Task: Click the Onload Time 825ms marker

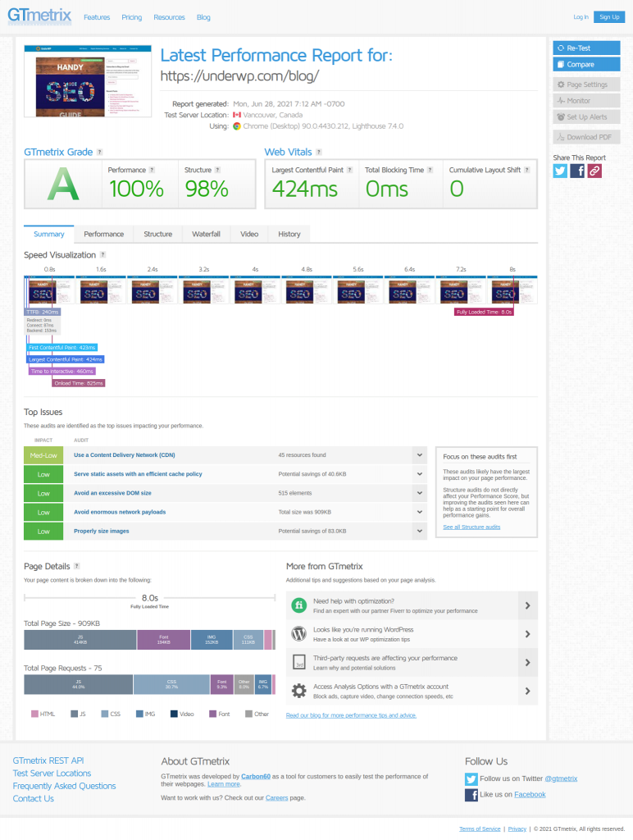Action: coord(79,383)
